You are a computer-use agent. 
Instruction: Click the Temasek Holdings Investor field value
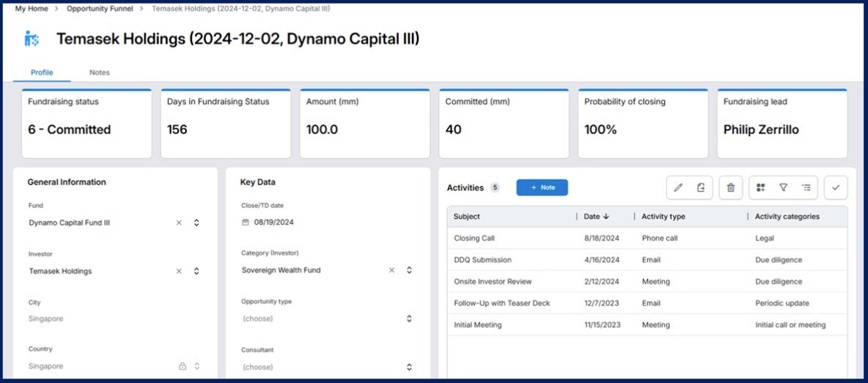(x=60, y=272)
